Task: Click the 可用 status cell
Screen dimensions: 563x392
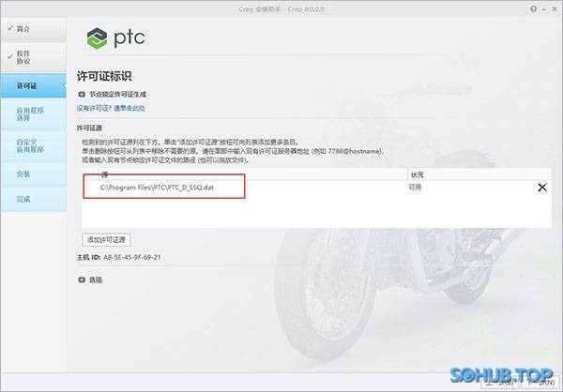Action: click(x=415, y=188)
